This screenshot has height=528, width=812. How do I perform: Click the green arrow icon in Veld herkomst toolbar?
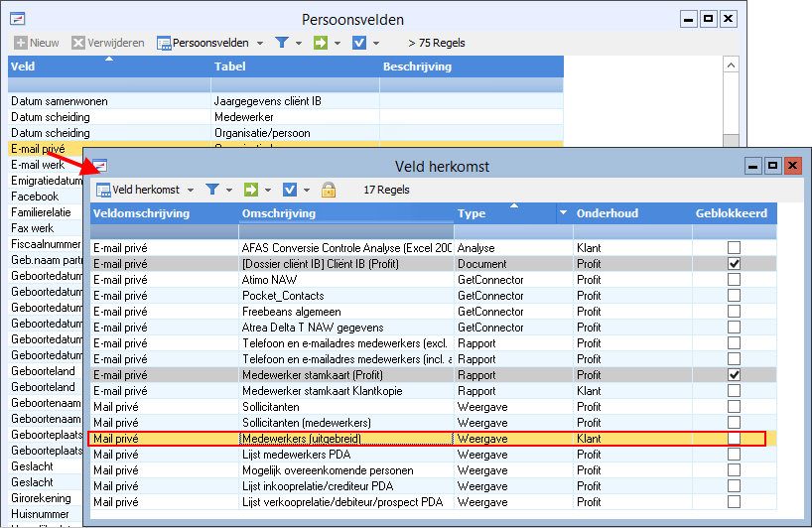251,190
